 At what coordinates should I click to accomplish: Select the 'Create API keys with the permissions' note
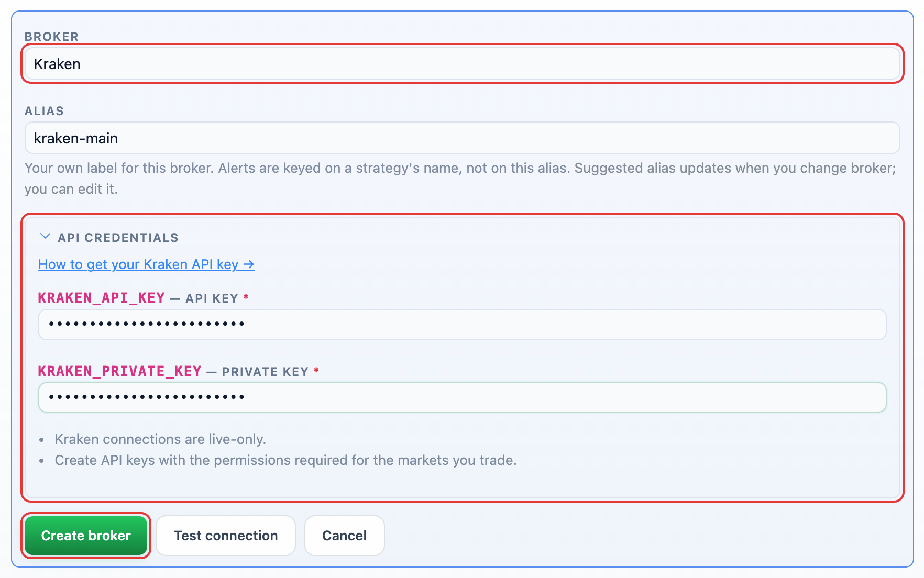click(x=285, y=460)
